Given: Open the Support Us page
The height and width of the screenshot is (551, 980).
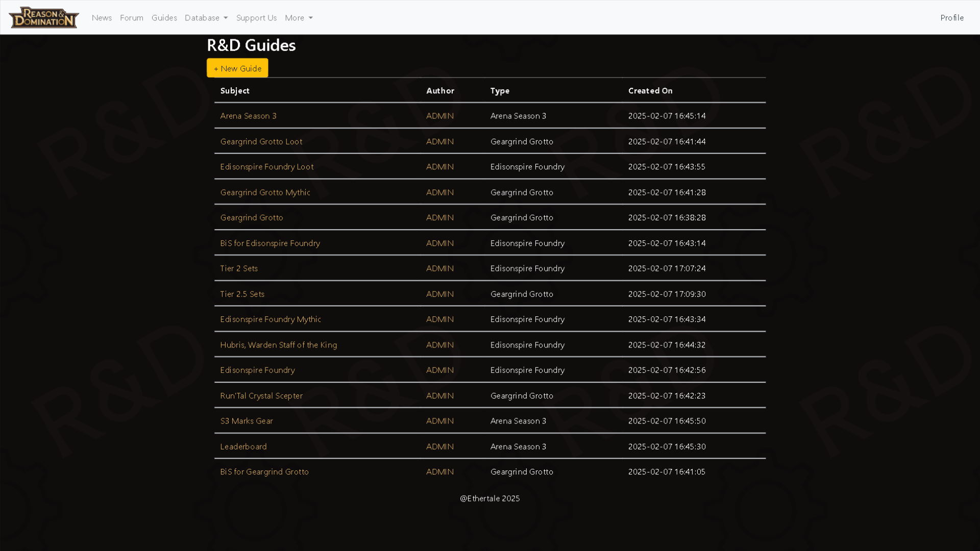Looking at the screenshot, I should click(256, 17).
